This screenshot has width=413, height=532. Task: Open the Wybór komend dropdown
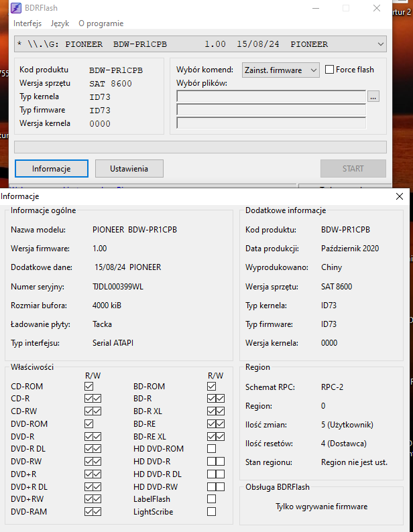(280, 70)
